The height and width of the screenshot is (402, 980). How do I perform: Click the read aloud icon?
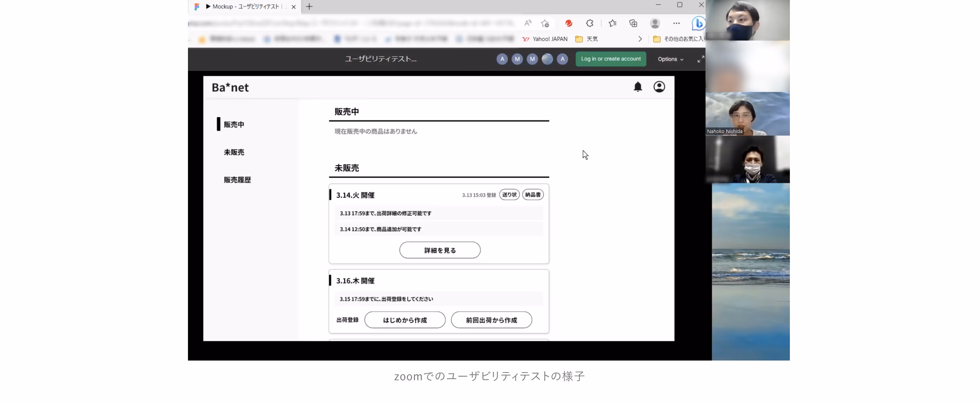point(528,23)
